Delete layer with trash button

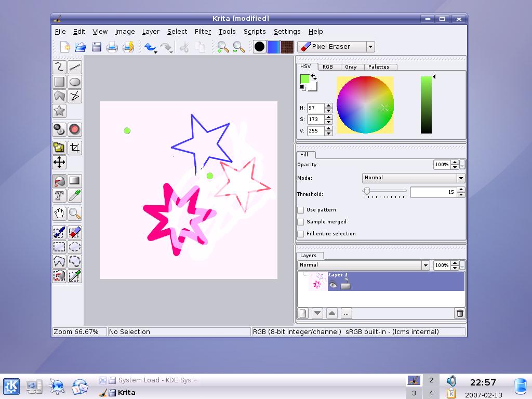[460, 313]
